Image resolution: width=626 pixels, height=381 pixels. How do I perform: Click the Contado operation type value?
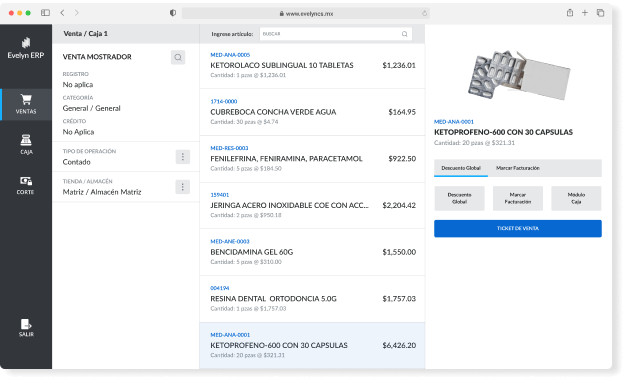[77, 162]
